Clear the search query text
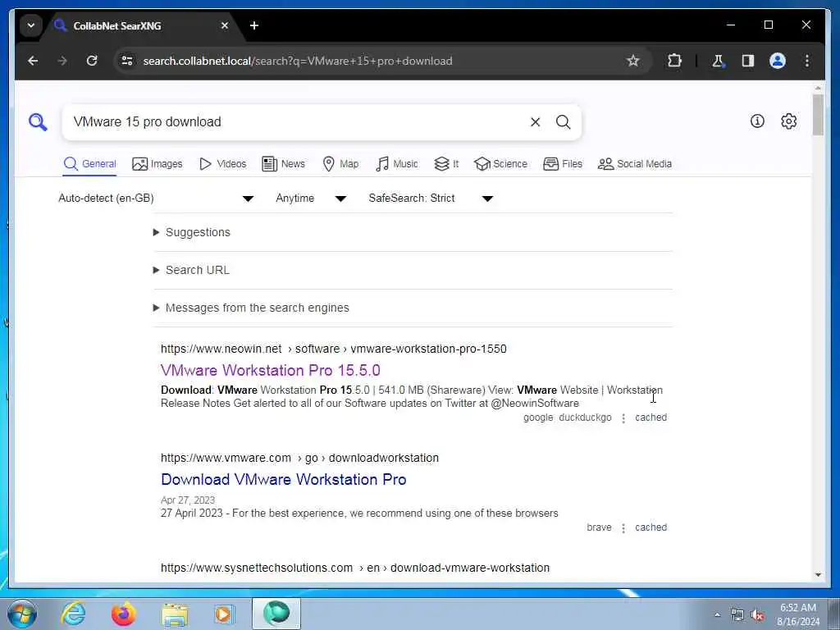This screenshot has height=630, width=840. tap(535, 122)
